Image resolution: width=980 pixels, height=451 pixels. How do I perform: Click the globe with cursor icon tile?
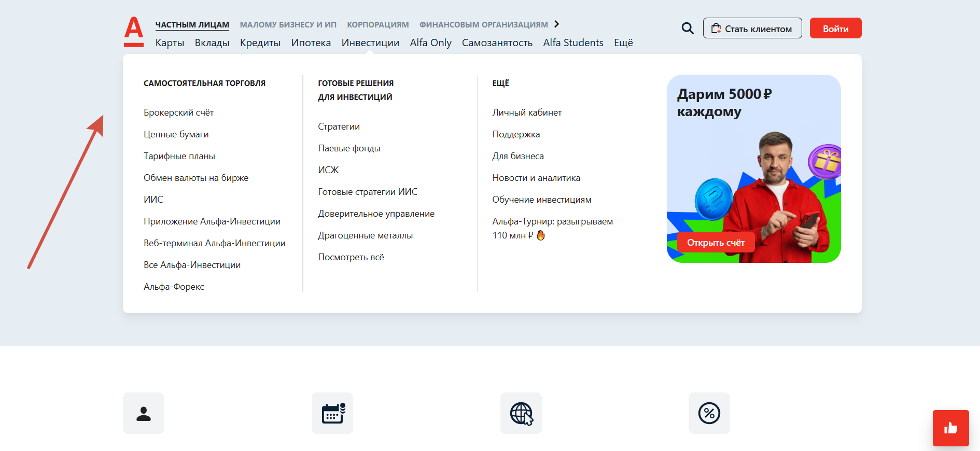(521, 413)
